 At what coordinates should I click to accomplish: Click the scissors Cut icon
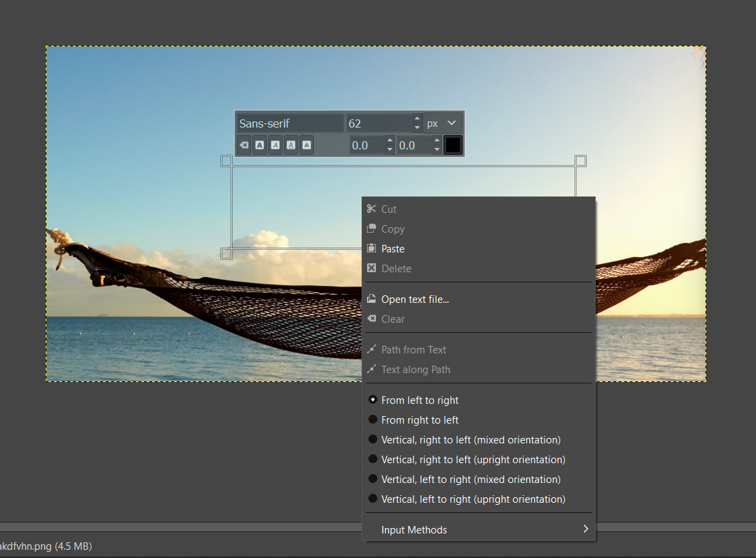pos(372,209)
